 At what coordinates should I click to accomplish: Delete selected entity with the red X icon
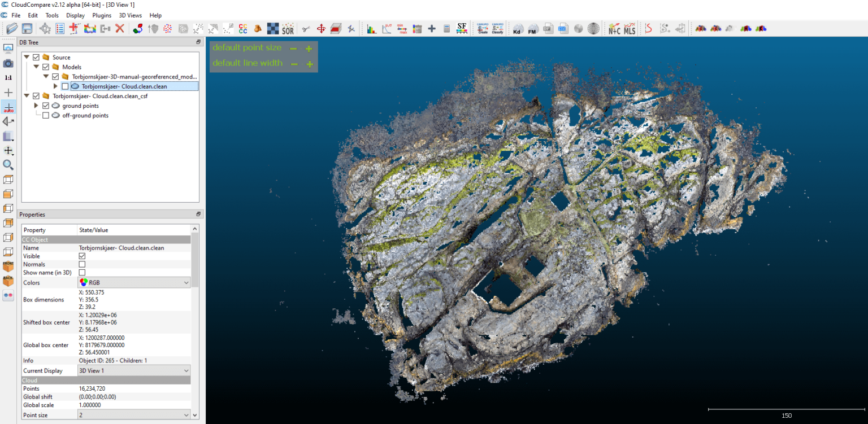[x=119, y=28]
